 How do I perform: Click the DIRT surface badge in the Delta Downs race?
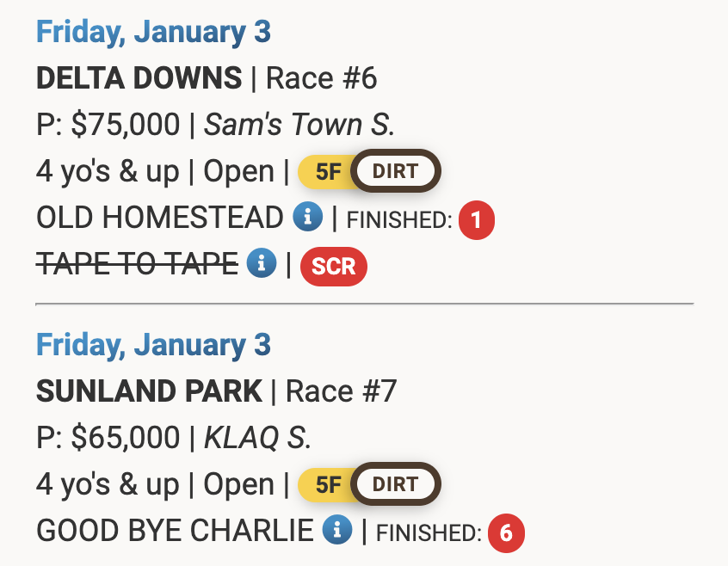[x=395, y=172]
